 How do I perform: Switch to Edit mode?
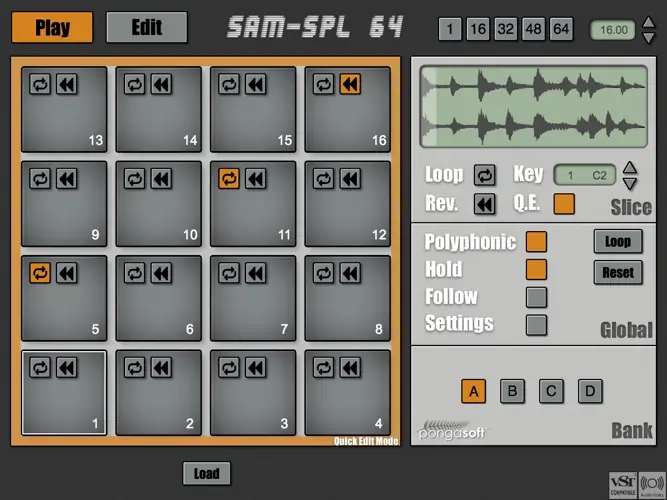tap(146, 28)
